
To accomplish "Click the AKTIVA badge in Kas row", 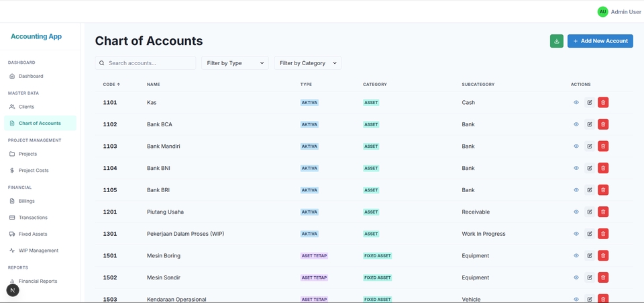I will tap(309, 102).
